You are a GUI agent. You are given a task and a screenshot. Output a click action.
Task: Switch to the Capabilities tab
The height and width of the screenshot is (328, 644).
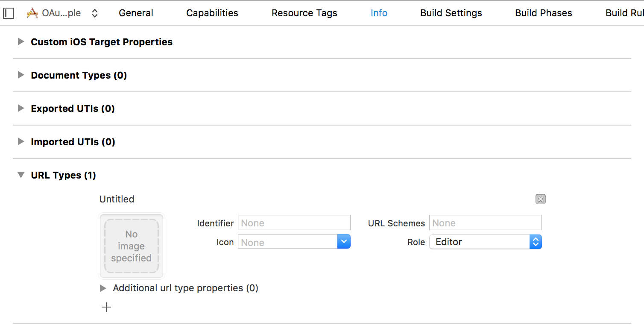pyautogui.click(x=212, y=13)
